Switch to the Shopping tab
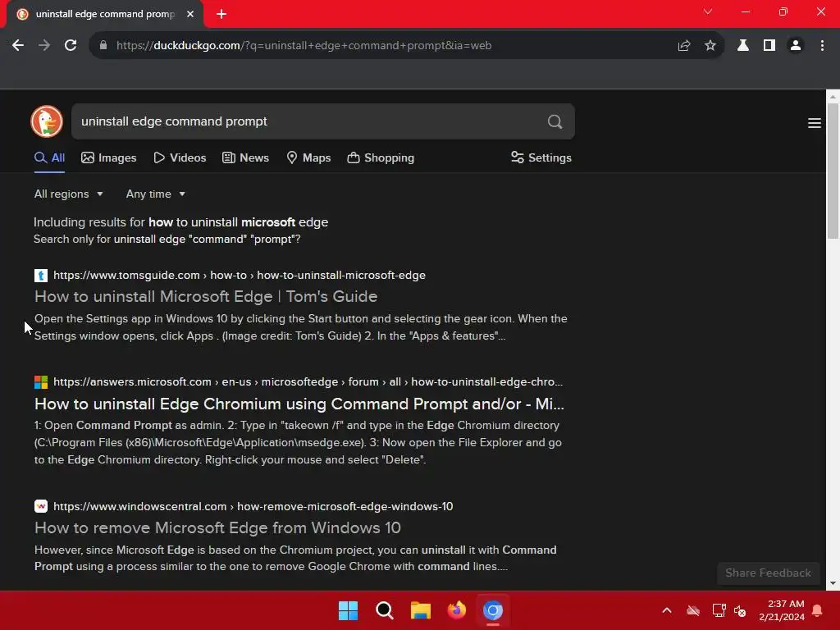 [x=381, y=158]
